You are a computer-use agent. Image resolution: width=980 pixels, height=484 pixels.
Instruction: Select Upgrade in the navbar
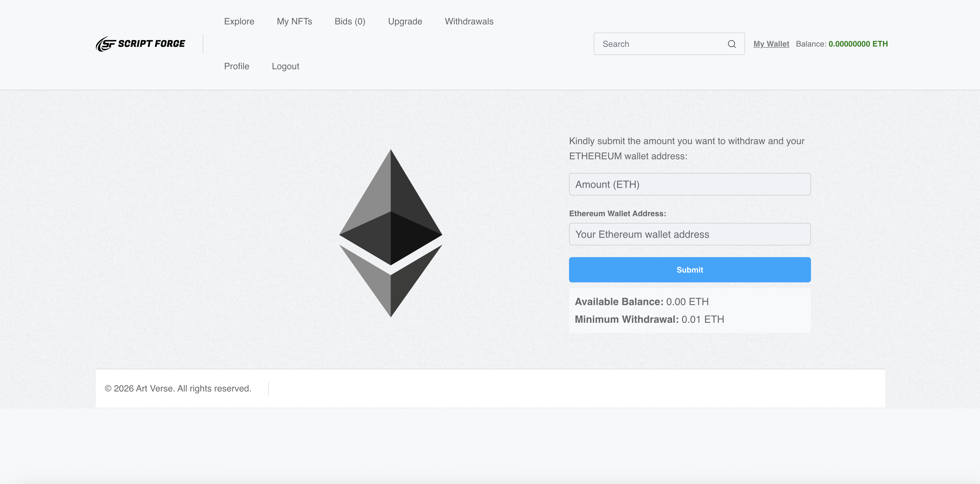pyautogui.click(x=405, y=22)
